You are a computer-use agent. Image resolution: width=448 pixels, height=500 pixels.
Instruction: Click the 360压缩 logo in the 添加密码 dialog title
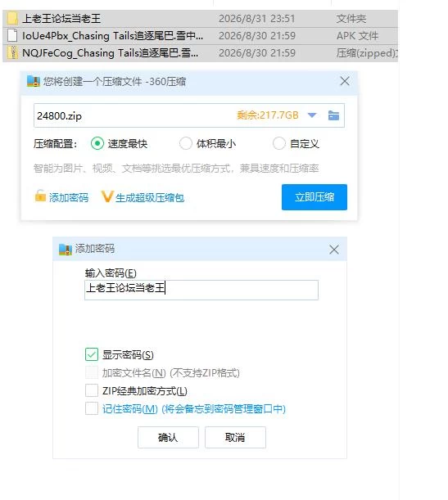pos(66,250)
